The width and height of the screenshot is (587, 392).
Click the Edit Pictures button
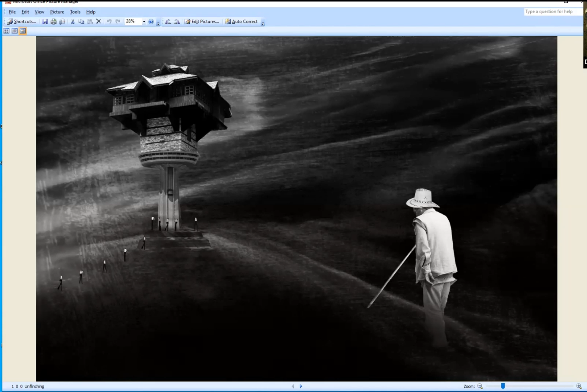202,22
